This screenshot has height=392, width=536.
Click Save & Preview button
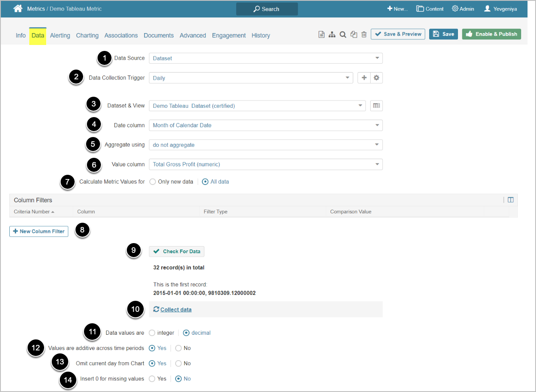coord(398,34)
